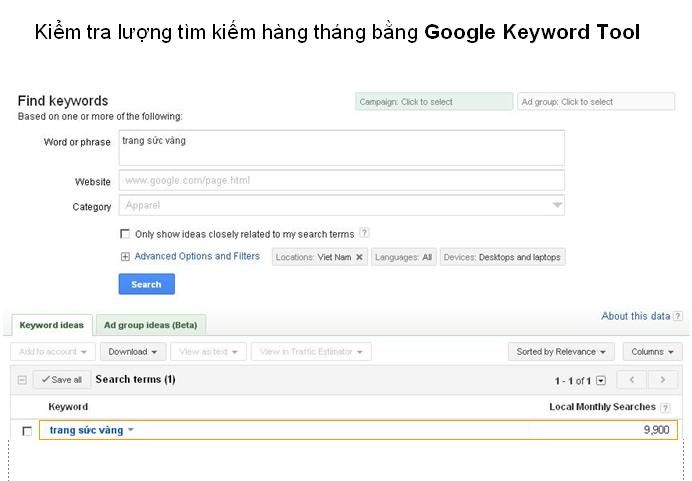Go to next results page arrow
This screenshot has height=481, width=692.
(x=662, y=380)
